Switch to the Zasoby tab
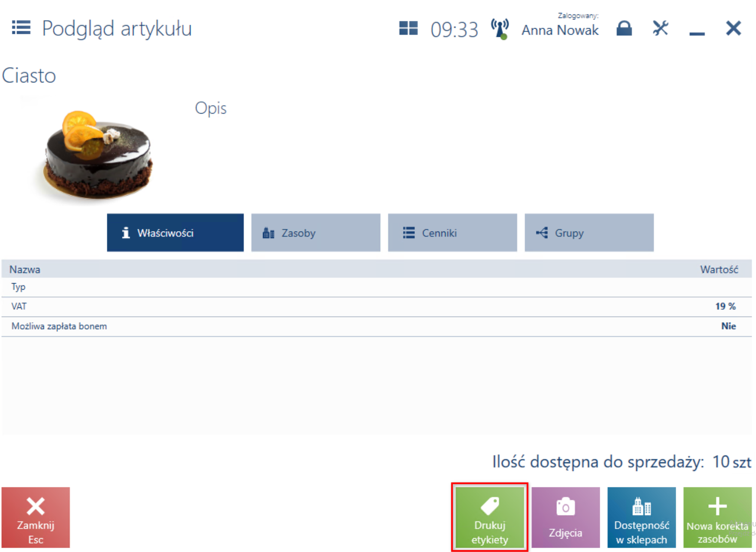 pyautogui.click(x=316, y=233)
